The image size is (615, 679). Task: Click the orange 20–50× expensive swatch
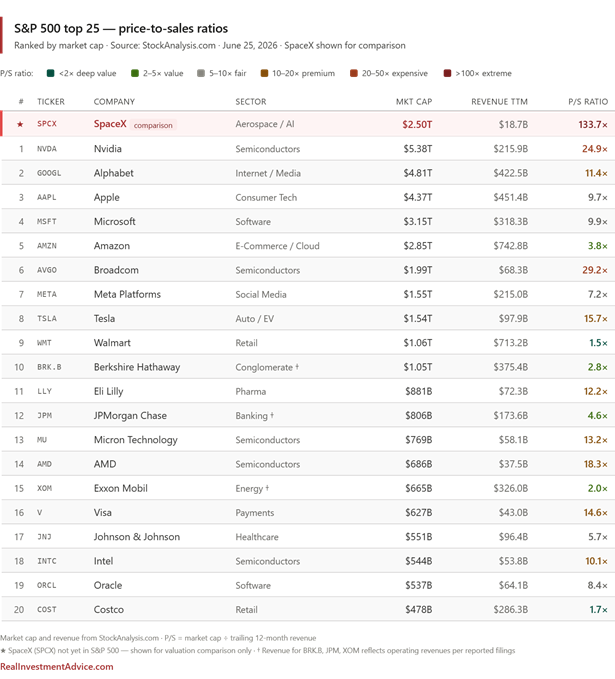tap(354, 73)
